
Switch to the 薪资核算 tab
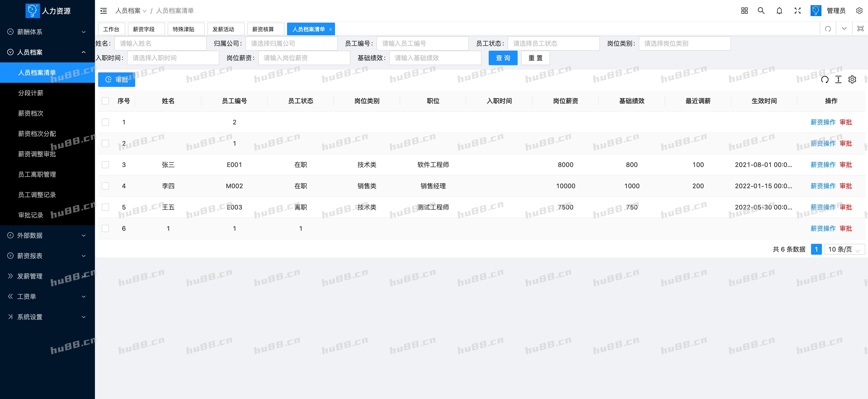coord(266,29)
